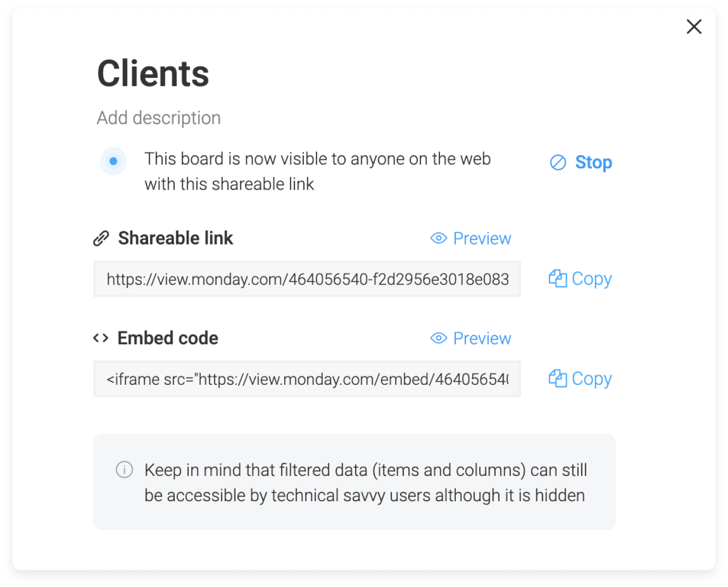Click the pulsing blue sharing status indicator
Viewport: 728px width, 587px height.
113,161
